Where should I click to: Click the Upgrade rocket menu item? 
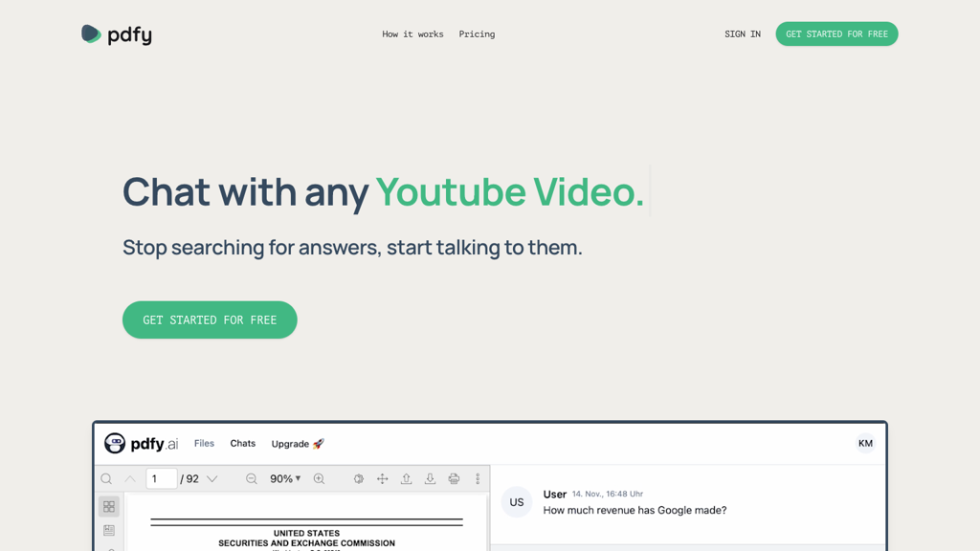pos(298,444)
